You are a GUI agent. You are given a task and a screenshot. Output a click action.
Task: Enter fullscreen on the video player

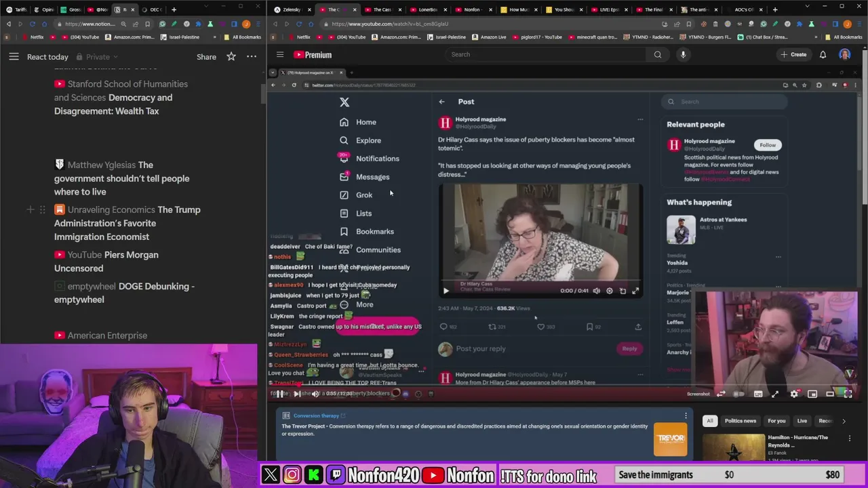(x=848, y=394)
